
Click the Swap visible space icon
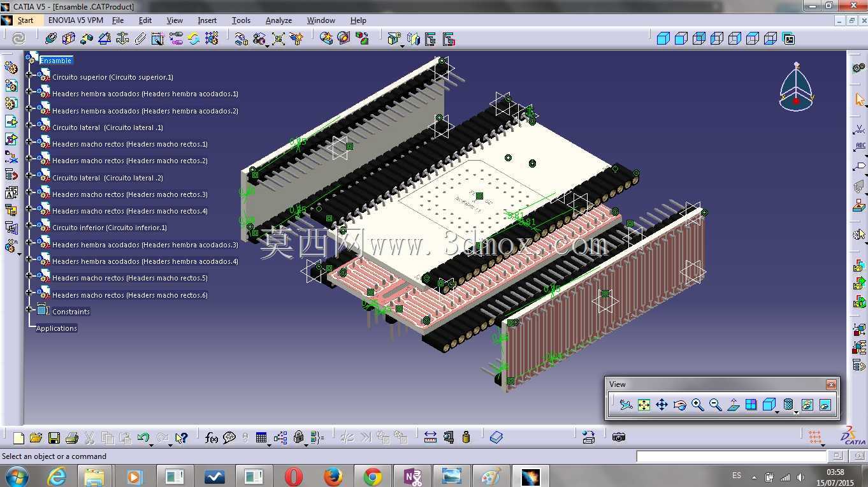click(825, 405)
